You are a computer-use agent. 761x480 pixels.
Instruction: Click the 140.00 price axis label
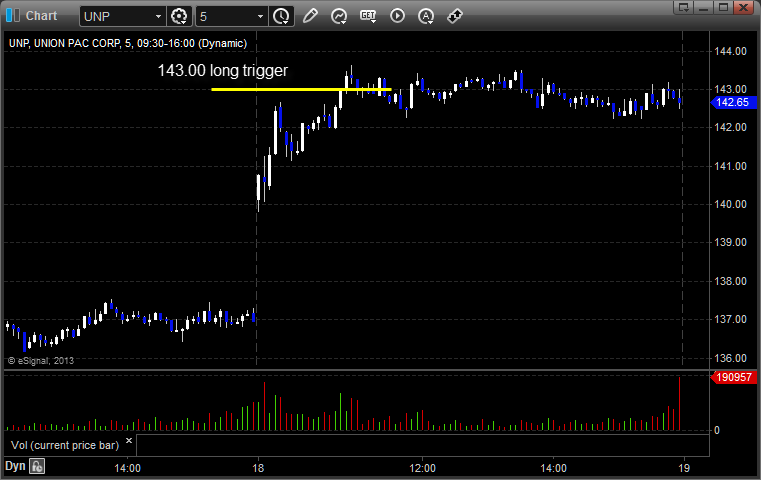730,204
